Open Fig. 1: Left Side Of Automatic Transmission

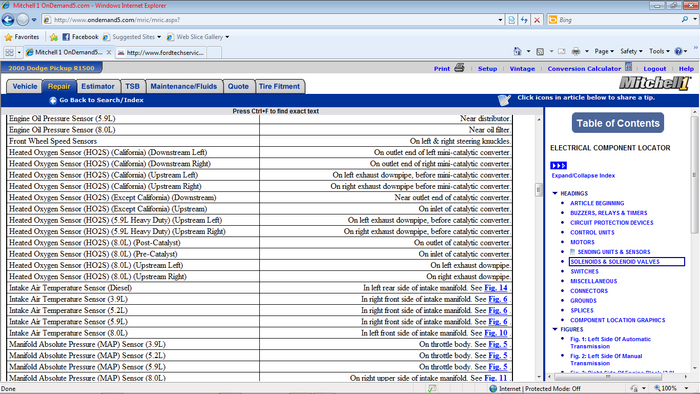(610, 343)
